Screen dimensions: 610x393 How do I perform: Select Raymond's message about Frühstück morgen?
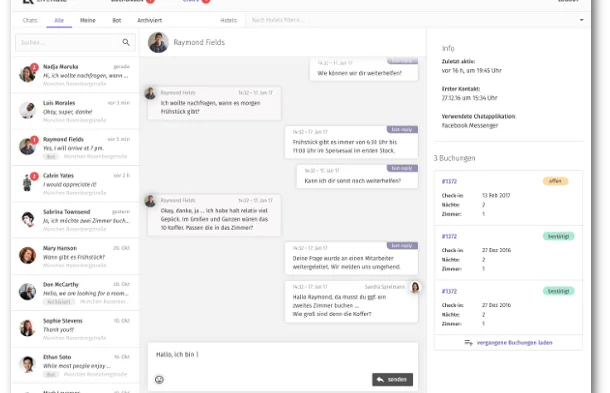[214, 103]
